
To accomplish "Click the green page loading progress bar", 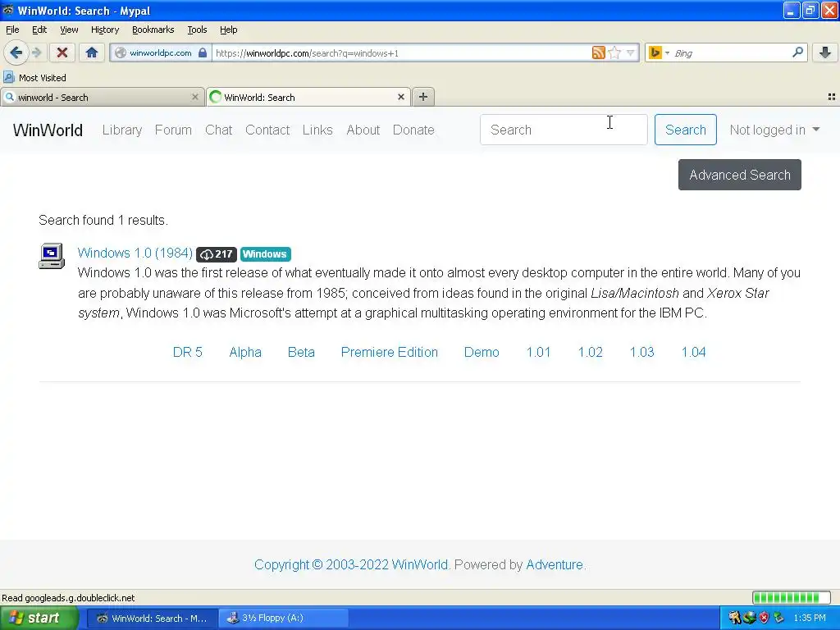I will [791, 597].
